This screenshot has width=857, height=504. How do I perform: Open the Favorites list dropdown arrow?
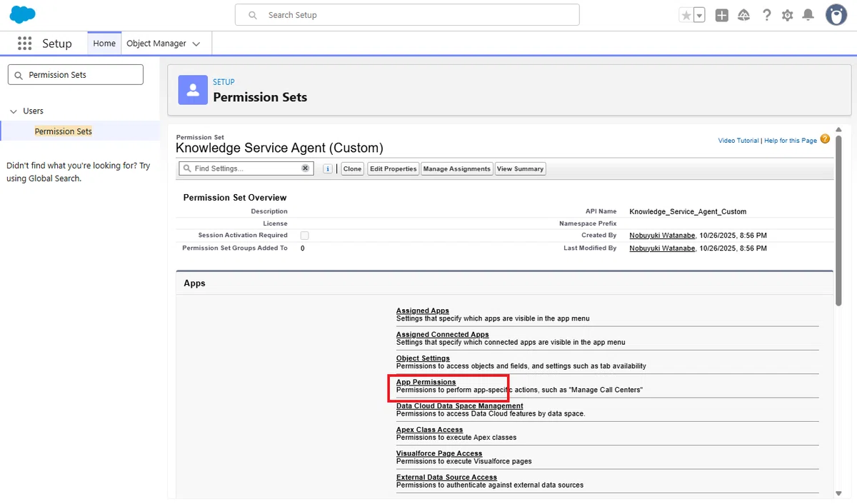pyautogui.click(x=700, y=15)
